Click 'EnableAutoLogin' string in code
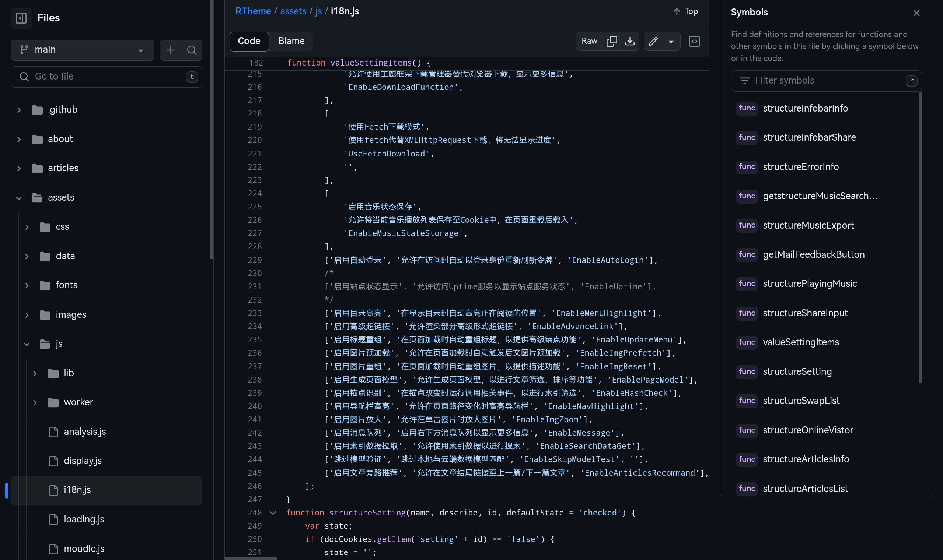Viewport: 943px width, 560px height. coord(608,260)
